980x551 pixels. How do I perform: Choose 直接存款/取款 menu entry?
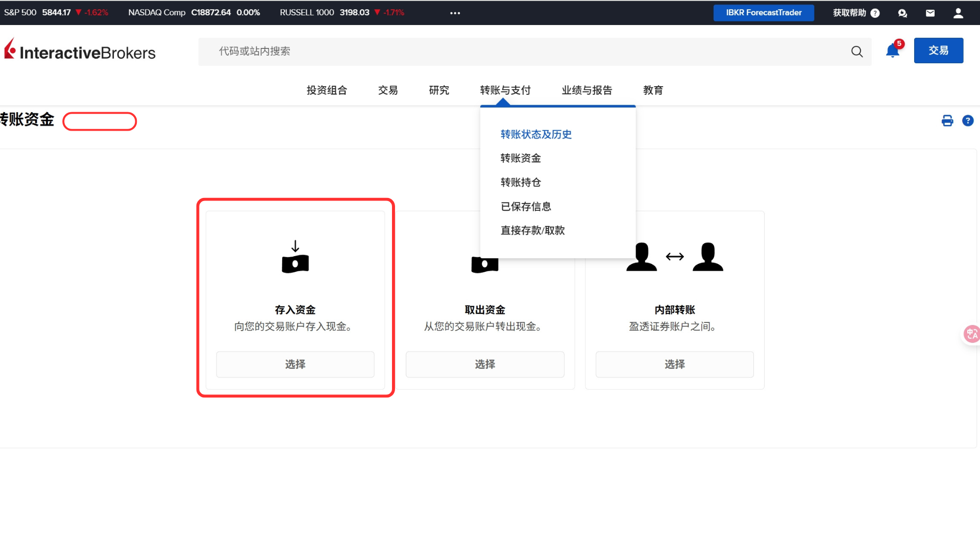pos(532,230)
